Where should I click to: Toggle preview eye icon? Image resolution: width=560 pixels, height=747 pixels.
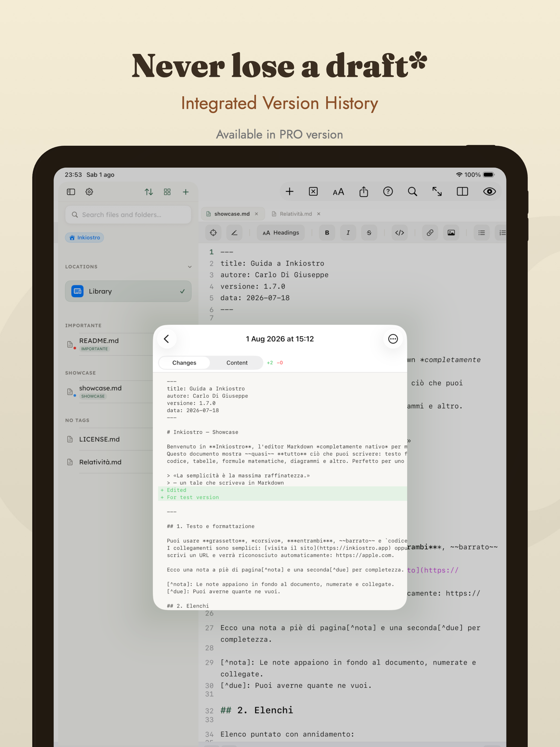tap(489, 191)
